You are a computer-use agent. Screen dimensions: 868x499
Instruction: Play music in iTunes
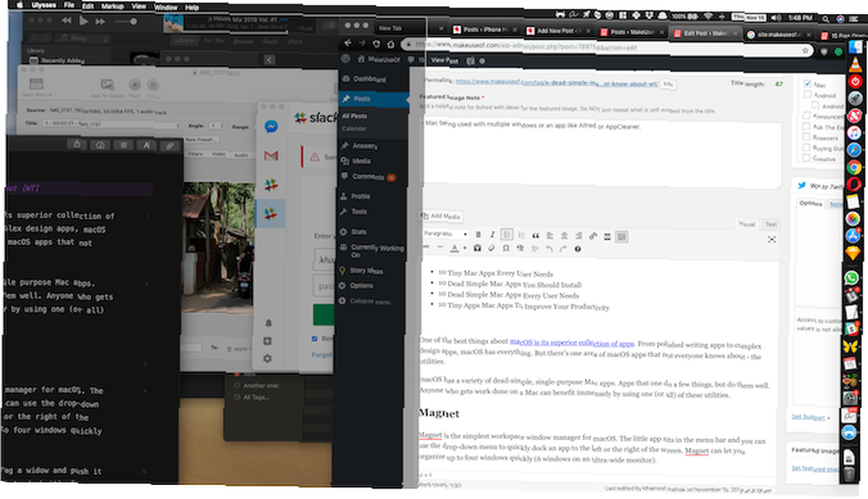tap(83, 21)
